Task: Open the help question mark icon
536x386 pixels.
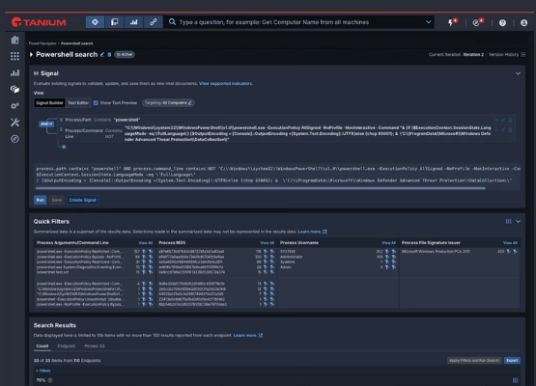Action: pyautogui.click(x=502, y=23)
